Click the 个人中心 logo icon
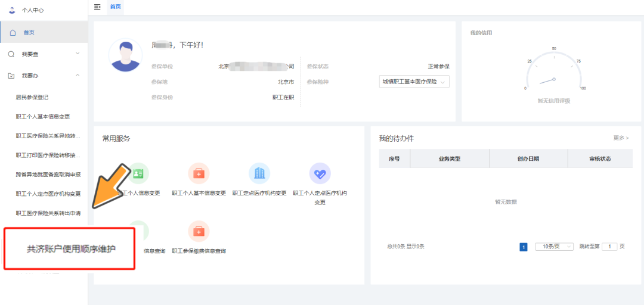Screen dimensions: 644x305 pyautogui.click(x=11, y=10)
